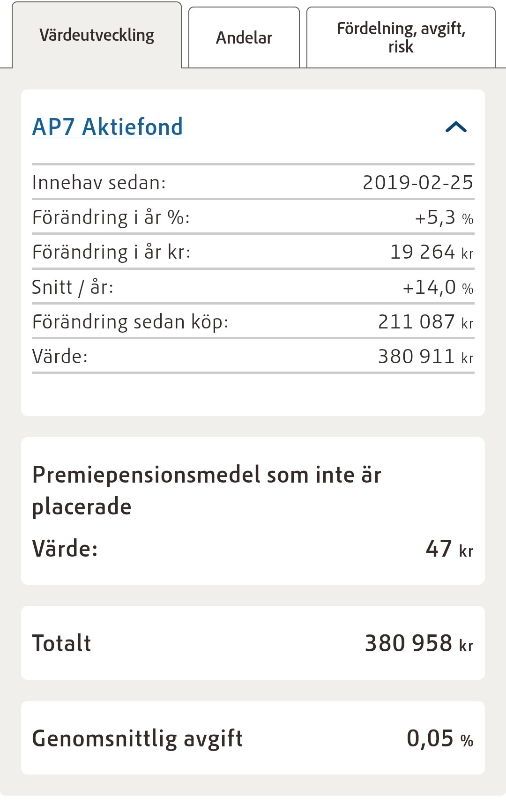Viewport: 506px width, 812px height.
Task: Click the Genomsnittlig avgift 0,05 % value
Action: pyautogui.click(x=439, y=738)
